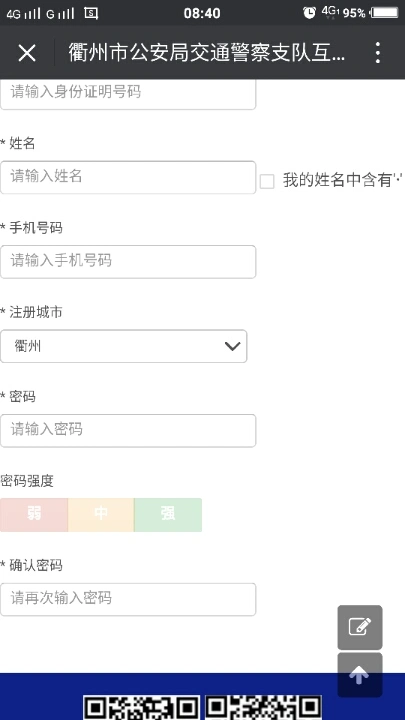
Task: Click the red 弱 strength segment
Action: [x=34, y=515]
